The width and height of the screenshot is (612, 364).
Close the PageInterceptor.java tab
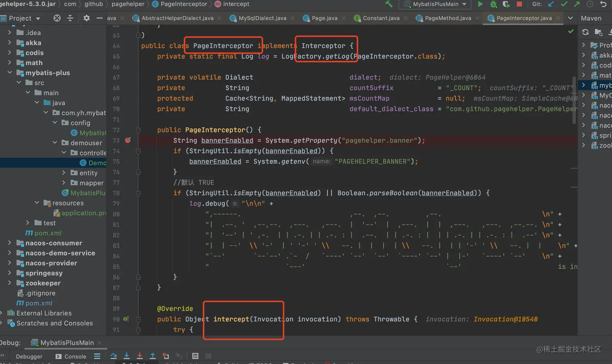[x=558, y=18]
